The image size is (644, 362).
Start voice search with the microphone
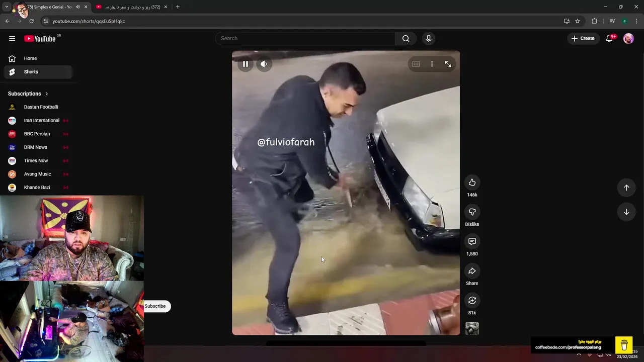coord(428,38)
